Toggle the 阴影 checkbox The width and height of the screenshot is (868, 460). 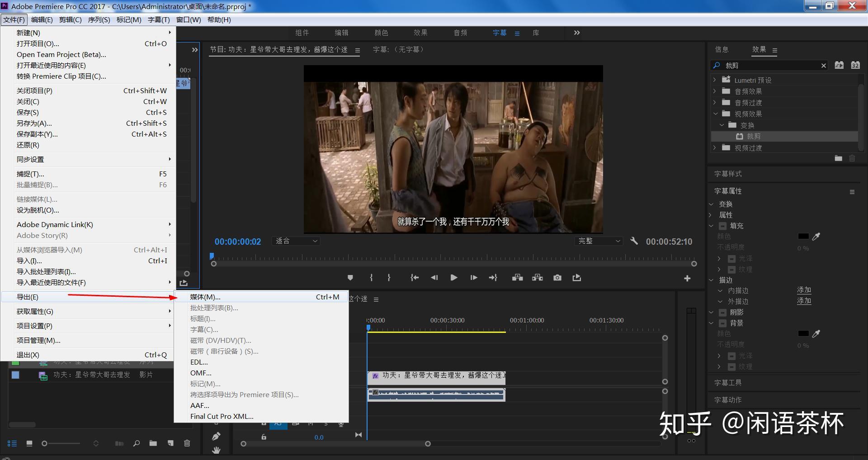pos(723,313)
